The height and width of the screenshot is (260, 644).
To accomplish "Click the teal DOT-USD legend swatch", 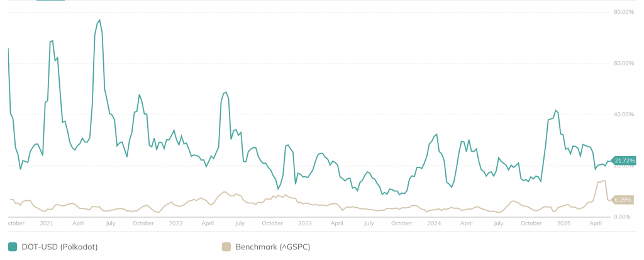I will [13, 246].
